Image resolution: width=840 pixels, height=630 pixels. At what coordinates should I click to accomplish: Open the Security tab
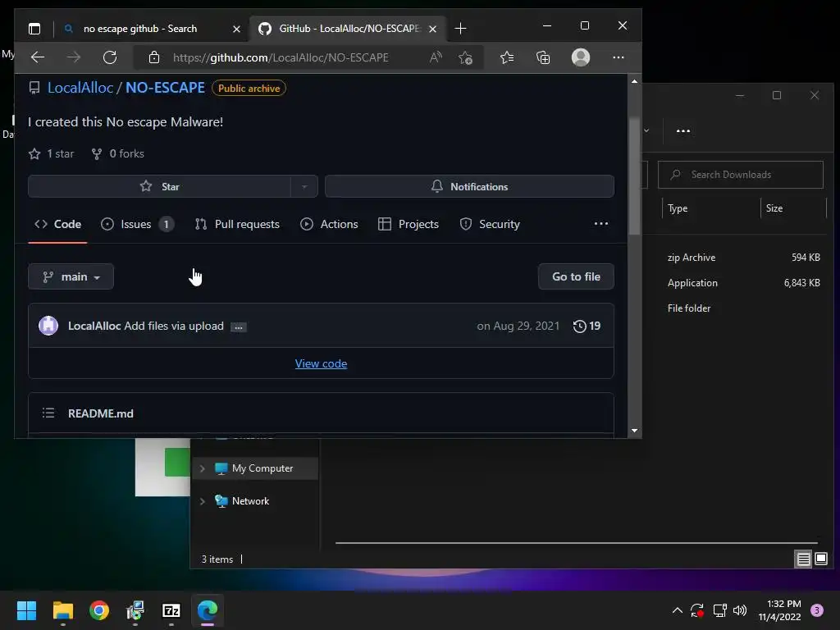click(490, 224)
